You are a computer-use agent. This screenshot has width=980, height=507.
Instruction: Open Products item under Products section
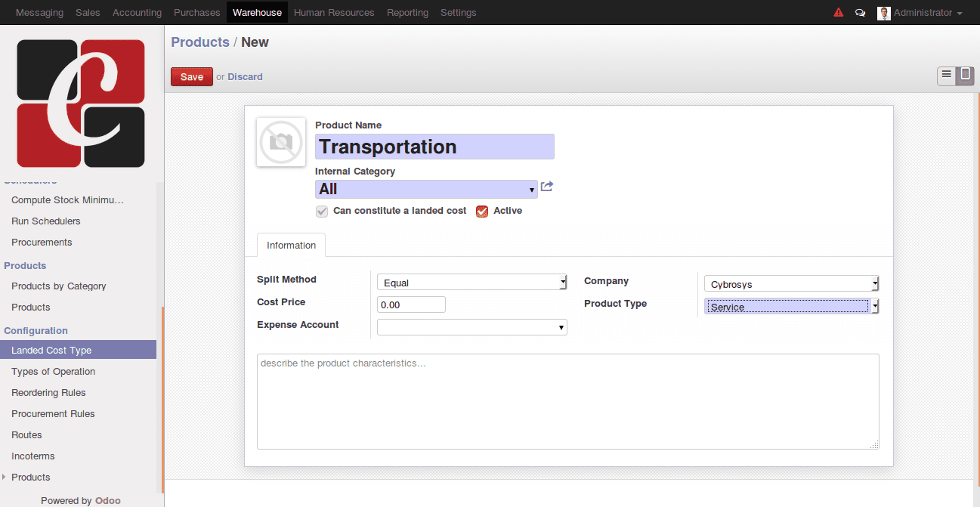point(30,308)
